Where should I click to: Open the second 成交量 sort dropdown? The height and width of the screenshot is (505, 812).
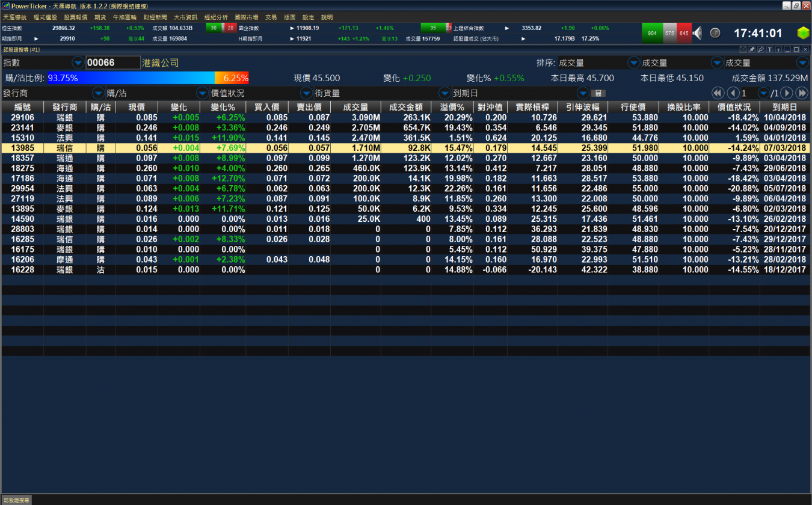(x=717, y=63)
